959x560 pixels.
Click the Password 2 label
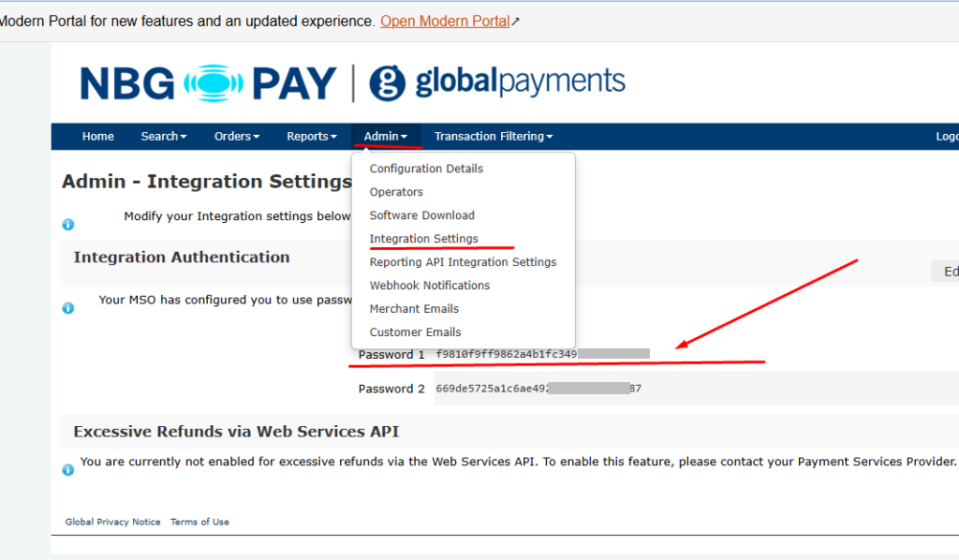(391, 389)
